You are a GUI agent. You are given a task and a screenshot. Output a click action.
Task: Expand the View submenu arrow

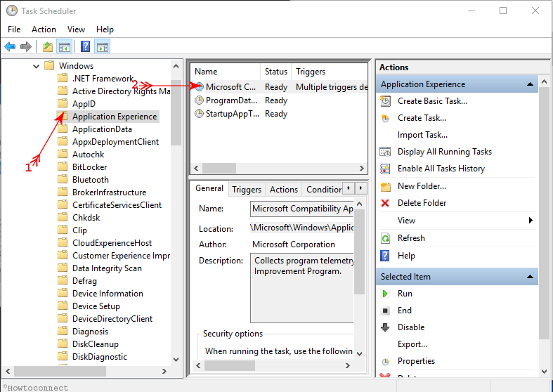[531, 221]
